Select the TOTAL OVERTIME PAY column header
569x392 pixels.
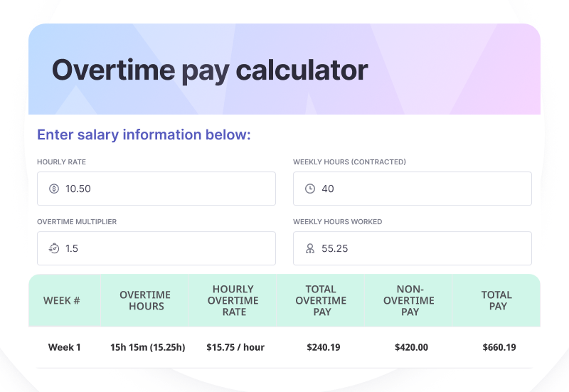tap(321, 300)
